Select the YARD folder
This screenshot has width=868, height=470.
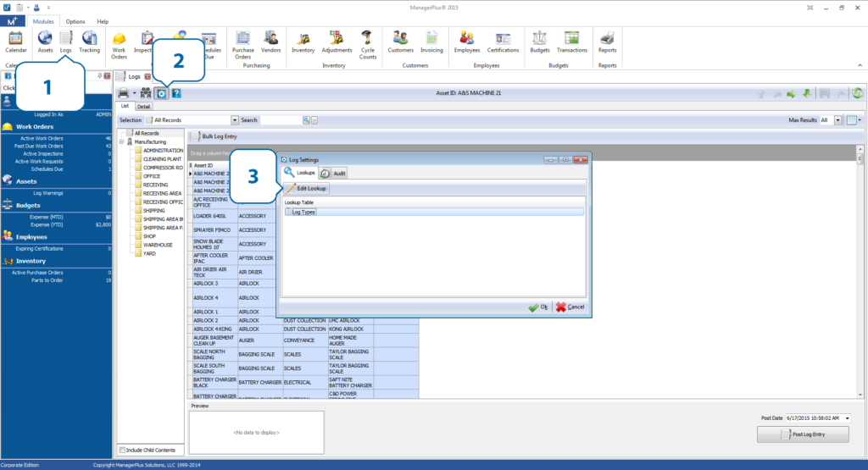tap(149, 254)
